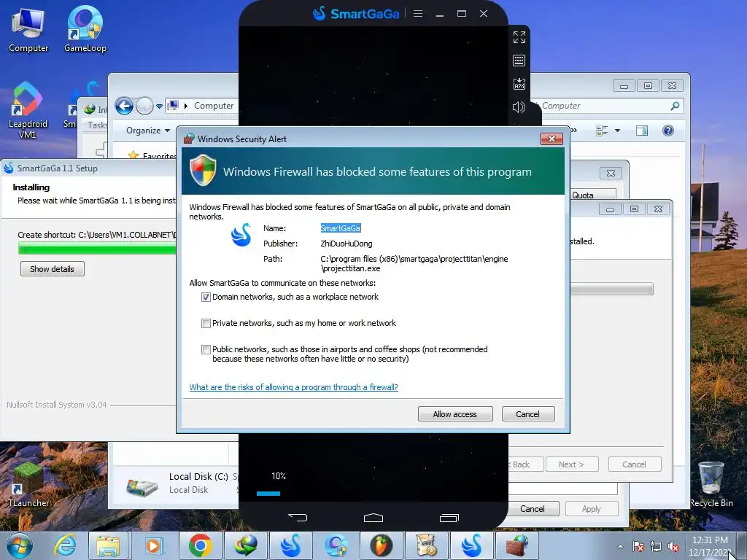The height and width of the screenshot is (560, 747).
Task: Cancel the Windows Security Alert
Action: pos(528,414)
